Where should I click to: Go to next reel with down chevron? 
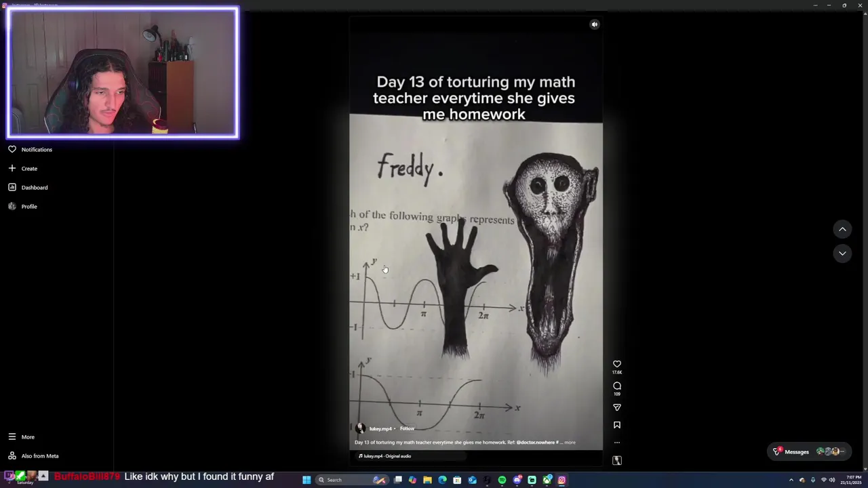click(x=842, y=253)
